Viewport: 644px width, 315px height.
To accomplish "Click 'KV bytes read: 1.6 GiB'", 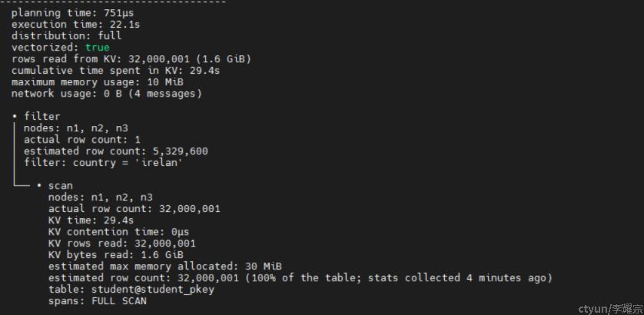I will [x=116, y=254].
